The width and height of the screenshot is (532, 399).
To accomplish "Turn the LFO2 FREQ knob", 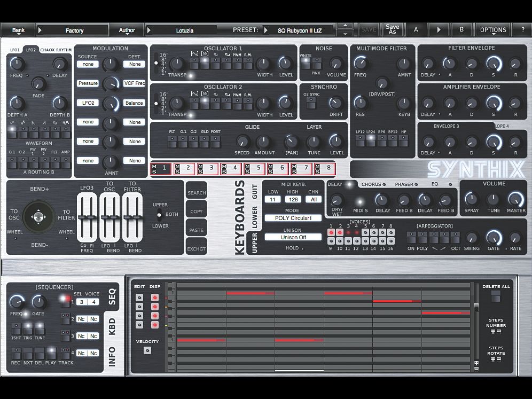I will [x=16, y=64].
